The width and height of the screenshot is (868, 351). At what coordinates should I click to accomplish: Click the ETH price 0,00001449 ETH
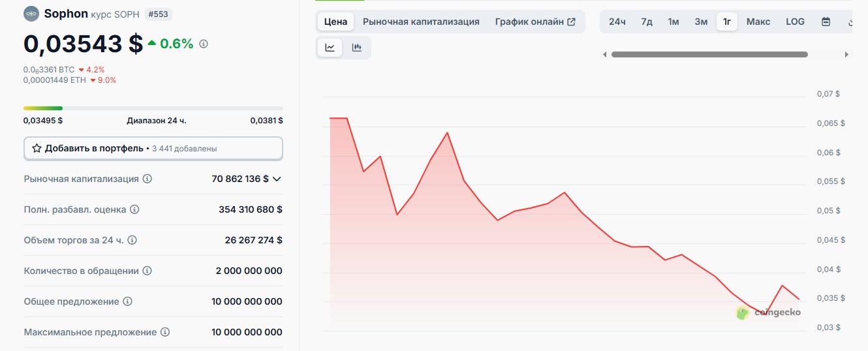[x=55, y=80]
